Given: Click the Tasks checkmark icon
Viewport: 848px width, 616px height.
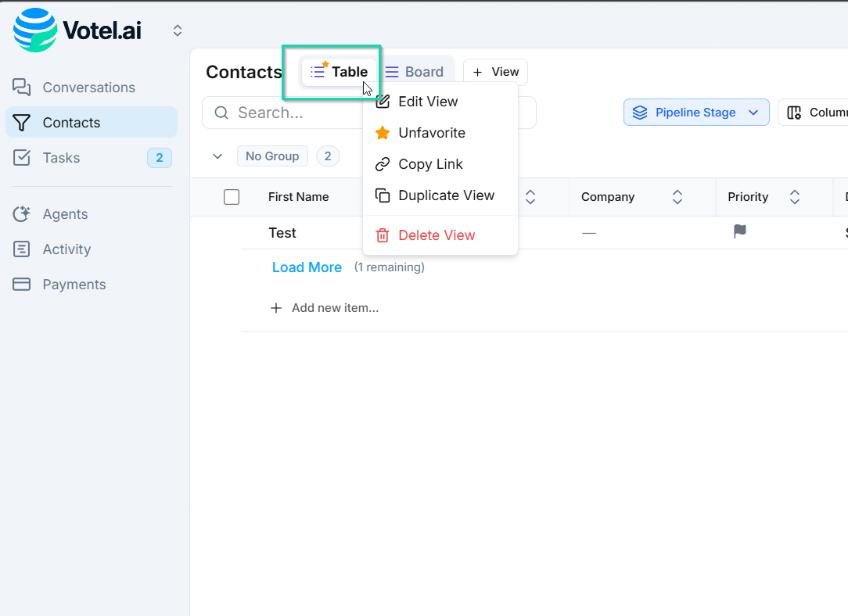Looking at the screenshot, I should (22, 158).
